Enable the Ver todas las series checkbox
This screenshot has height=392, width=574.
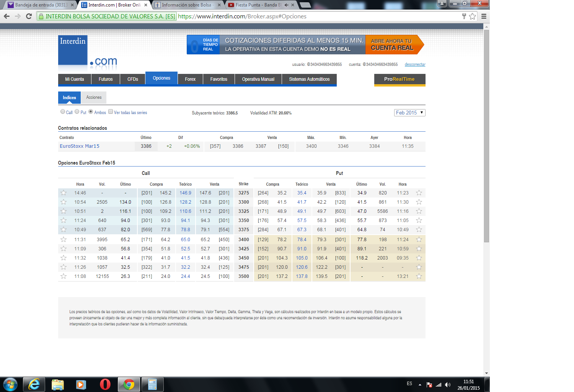click(x=111, y=112)
